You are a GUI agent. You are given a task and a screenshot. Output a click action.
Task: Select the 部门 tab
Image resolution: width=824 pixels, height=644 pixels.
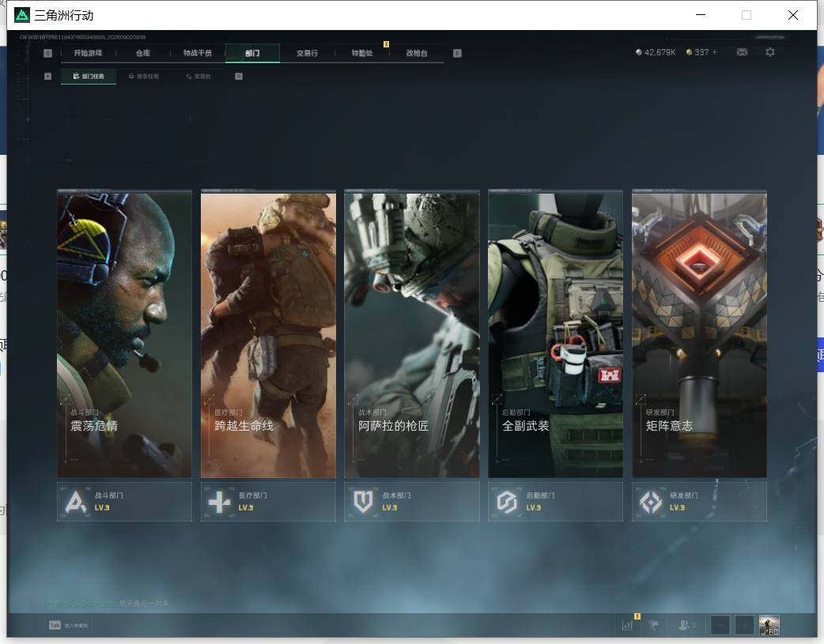point(252,53)
